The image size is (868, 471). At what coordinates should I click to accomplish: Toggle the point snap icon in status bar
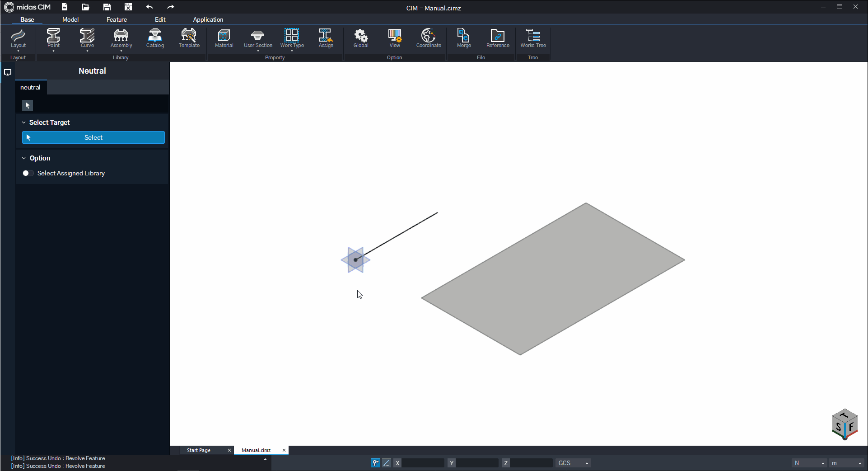376,463
